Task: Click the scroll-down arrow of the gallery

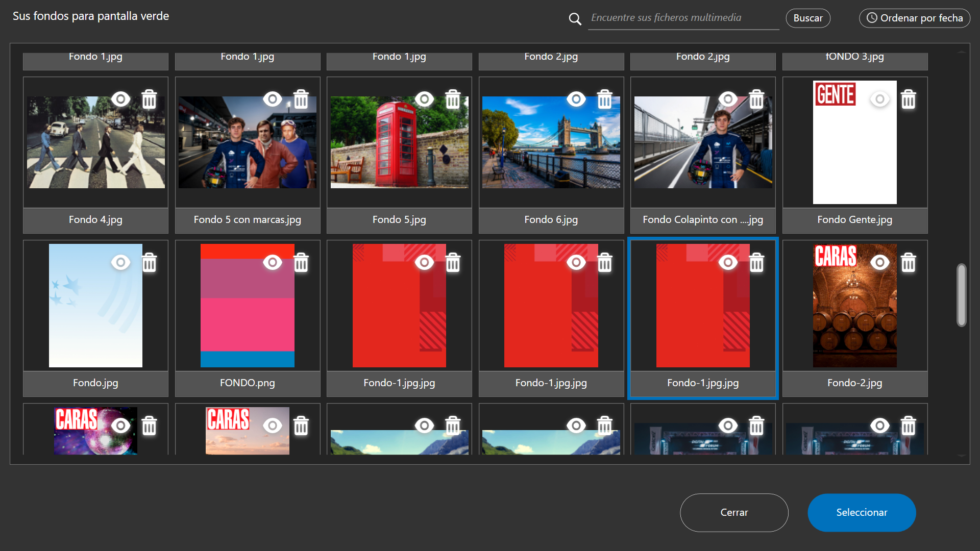Action: pyautogui.click(x=962, y=456)
